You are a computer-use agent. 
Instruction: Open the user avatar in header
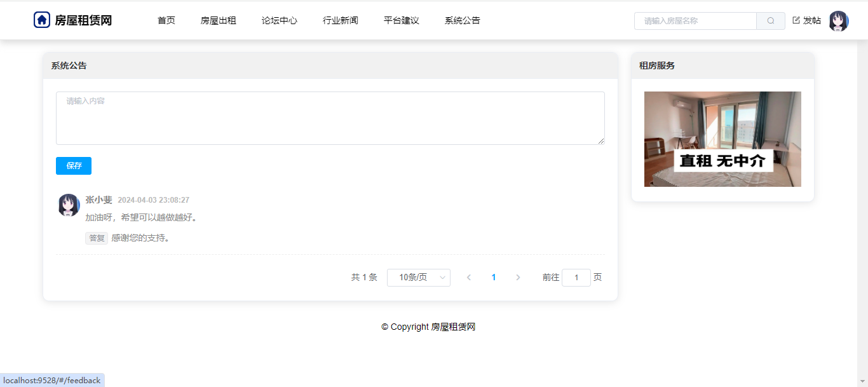coord(839,21)
